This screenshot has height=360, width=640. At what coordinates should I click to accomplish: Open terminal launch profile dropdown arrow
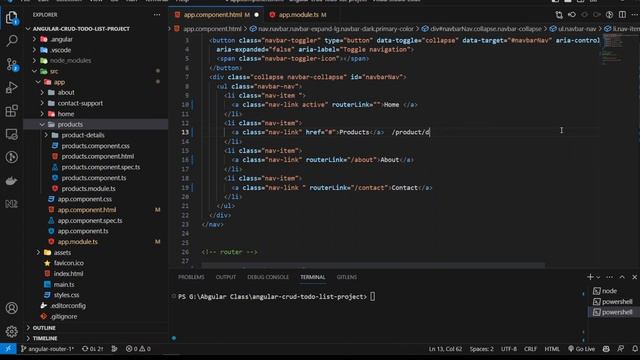(598, 277)
